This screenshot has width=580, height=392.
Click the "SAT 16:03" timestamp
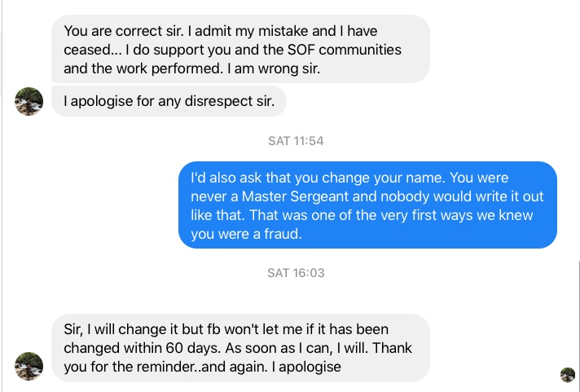click(296, 273)
